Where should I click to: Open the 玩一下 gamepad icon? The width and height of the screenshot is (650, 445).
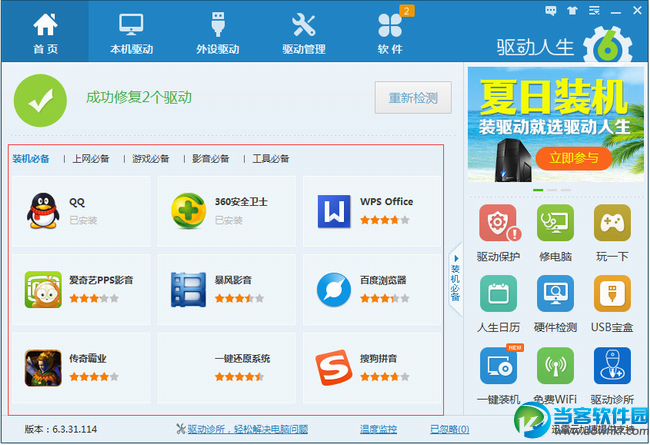(x=612, y=223)
